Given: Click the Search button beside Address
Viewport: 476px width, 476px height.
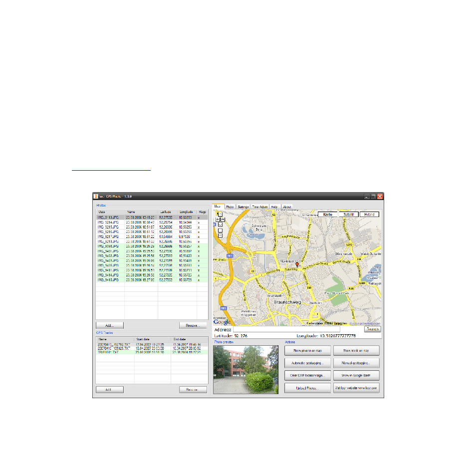Looking at the screenshot, I should 373,329.
